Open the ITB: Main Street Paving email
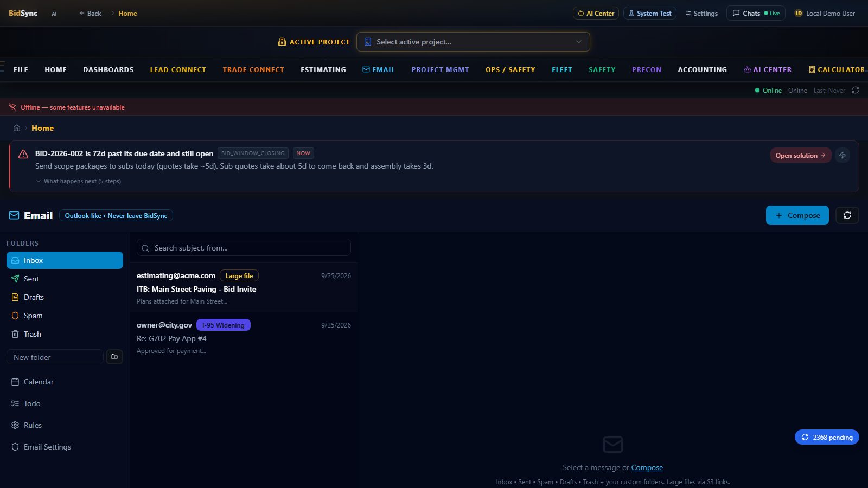Screen dimensions: 868x488 (244, 288)
